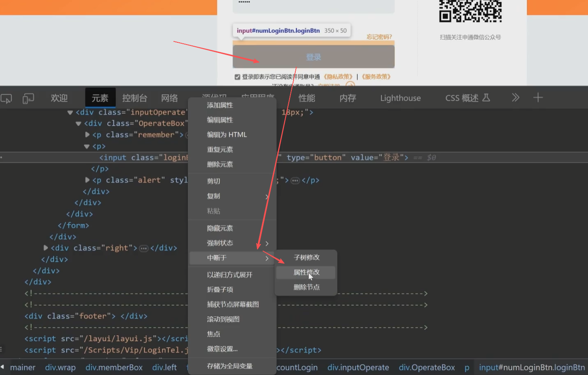Click the 登录 login button
This screenshot has width=588, height=375.
(313, 57)
